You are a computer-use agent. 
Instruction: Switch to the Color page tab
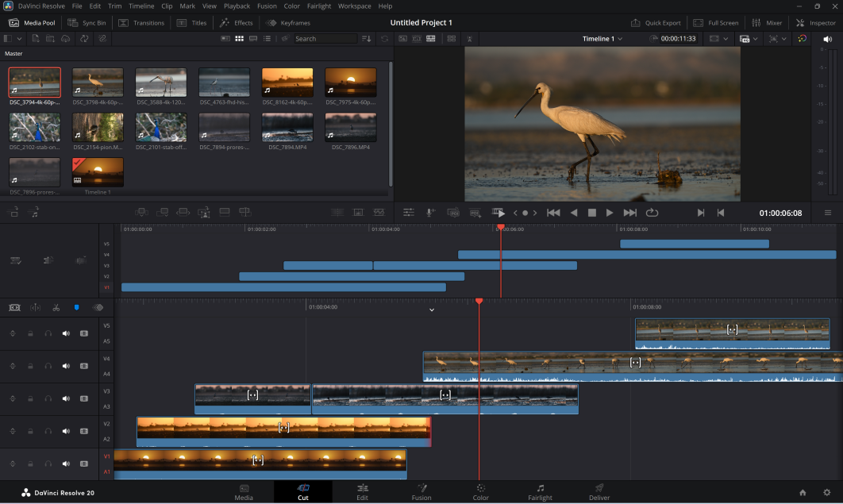(480, 492)
